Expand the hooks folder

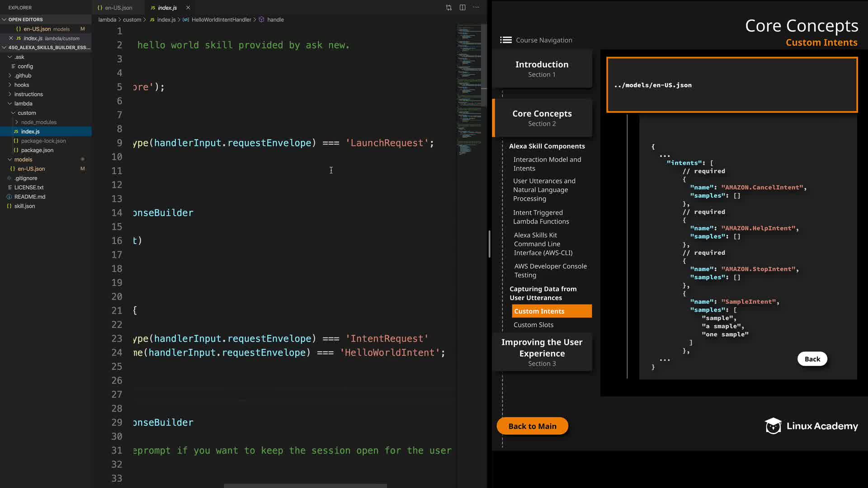coord(21,85)
